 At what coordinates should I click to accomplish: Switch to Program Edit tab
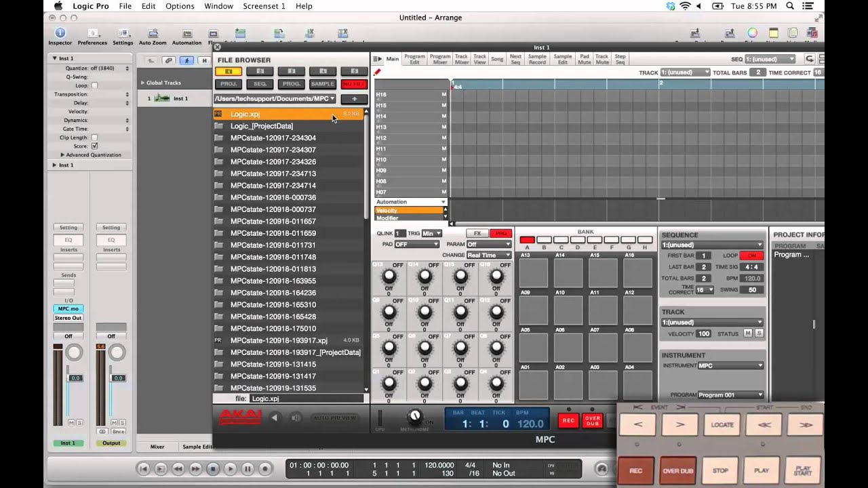click(x=414, y=59)
